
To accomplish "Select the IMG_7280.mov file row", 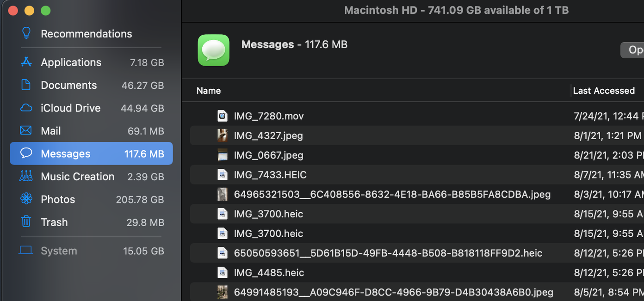I will coord(417,116).
